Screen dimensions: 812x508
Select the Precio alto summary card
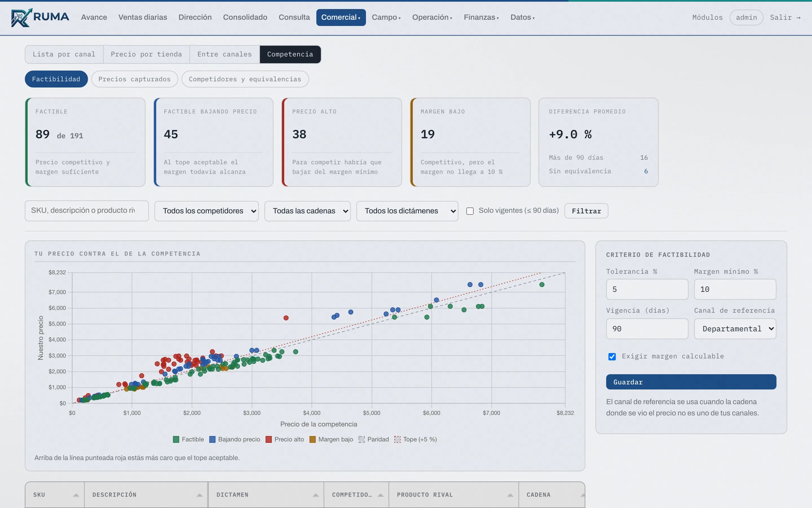pyautogui.click(x=342, y=142)
